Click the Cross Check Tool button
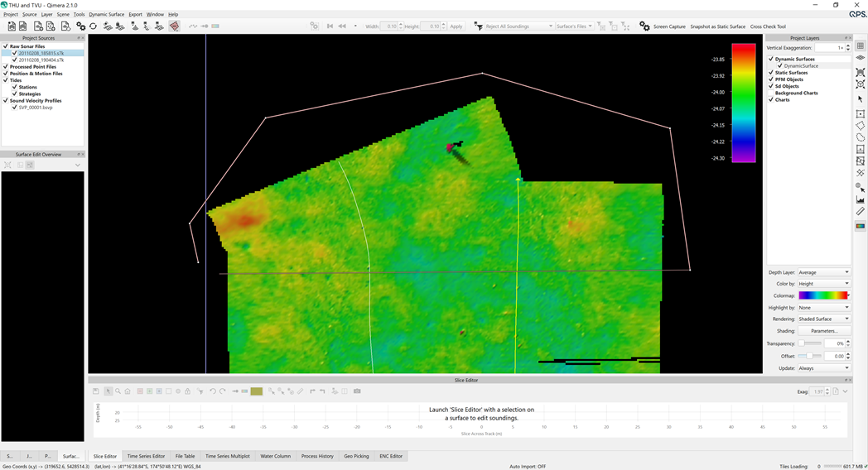868x470 pixels. tap(768, 26)
